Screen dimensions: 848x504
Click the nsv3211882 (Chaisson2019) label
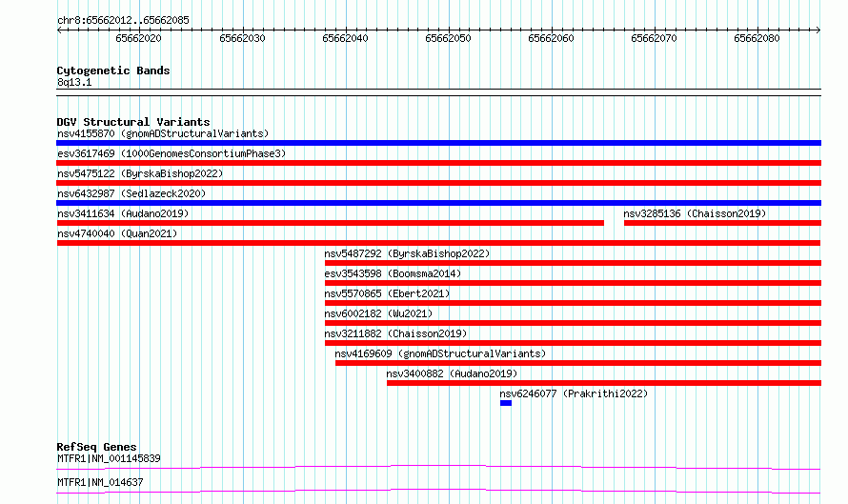coord(395,333)
